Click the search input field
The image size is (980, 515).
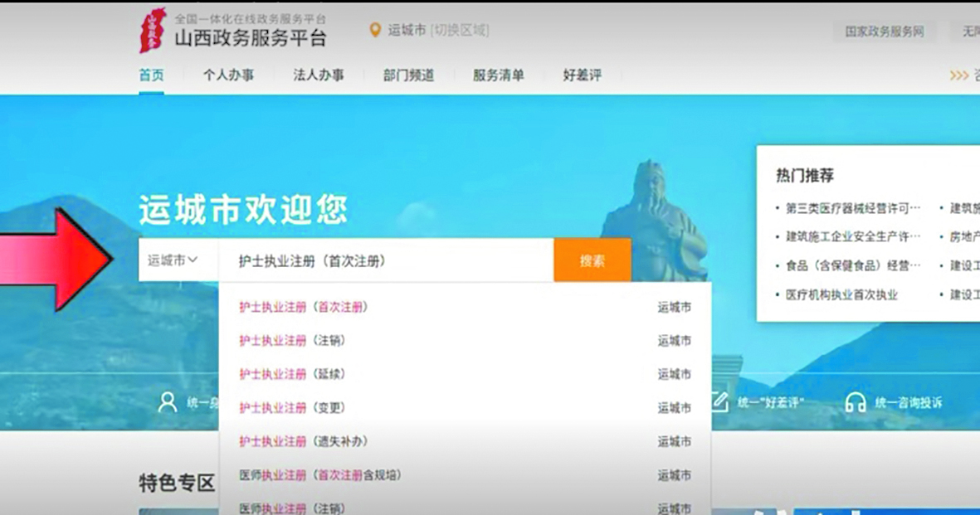tap(386, 260)
